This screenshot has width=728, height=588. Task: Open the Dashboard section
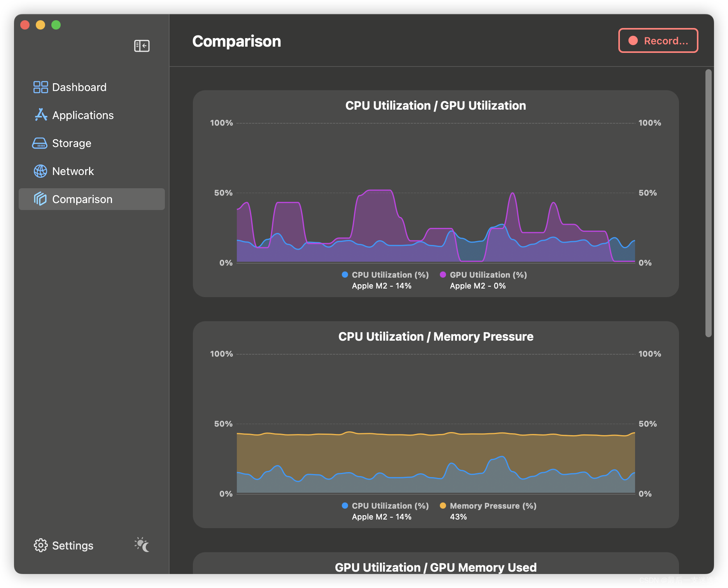coord(92,87)
